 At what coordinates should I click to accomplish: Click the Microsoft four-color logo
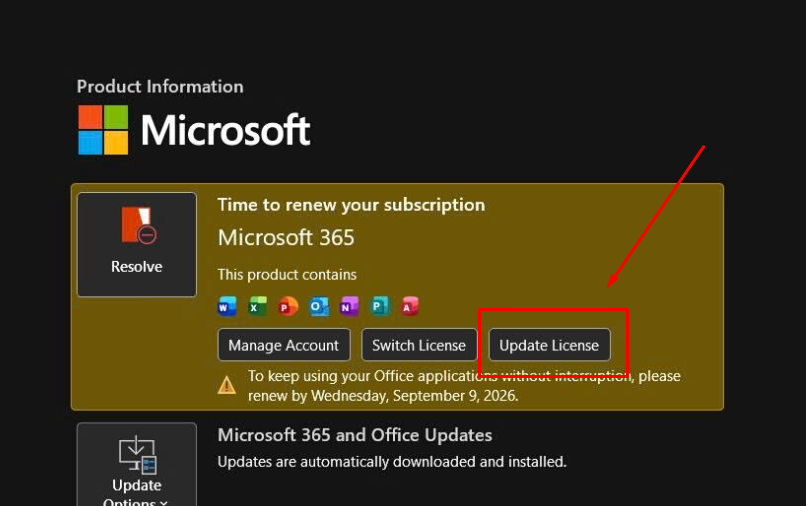(x=103, y=130)
